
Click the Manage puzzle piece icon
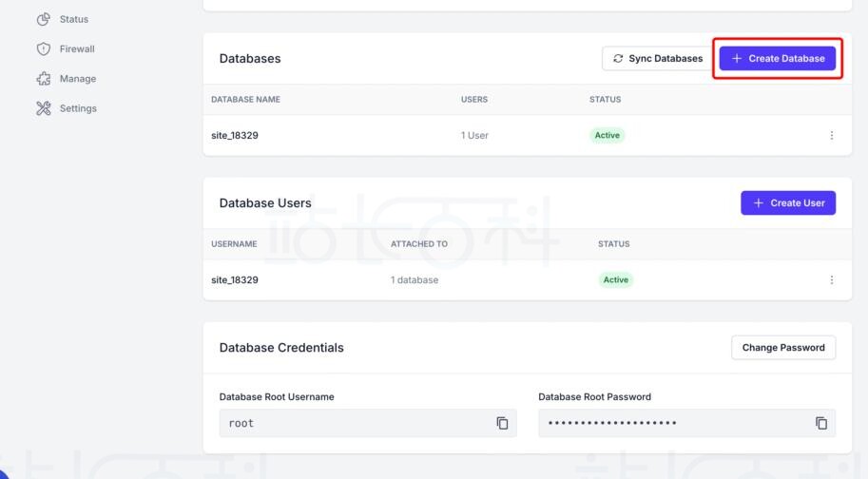point(43,79)
